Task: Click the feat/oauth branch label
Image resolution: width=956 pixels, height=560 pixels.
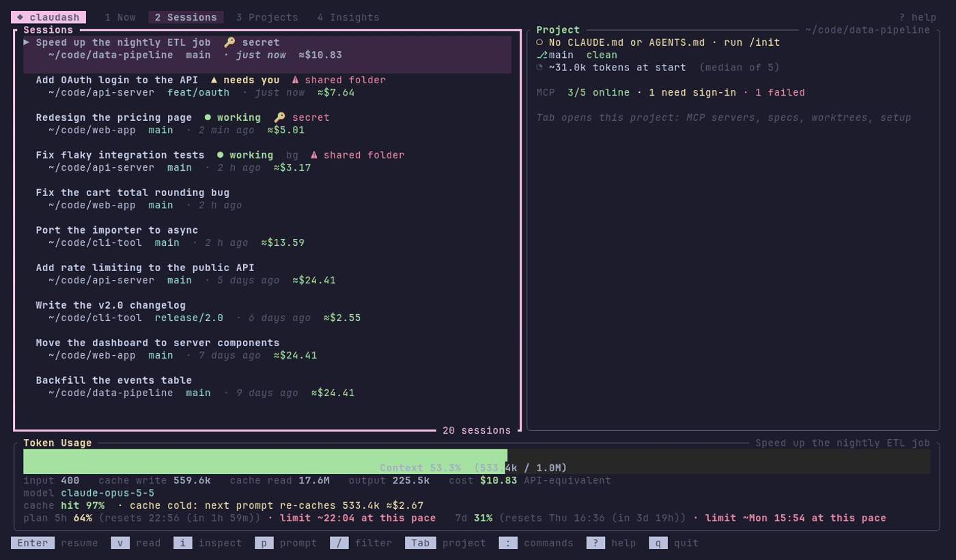Action: tap(198, 92)
